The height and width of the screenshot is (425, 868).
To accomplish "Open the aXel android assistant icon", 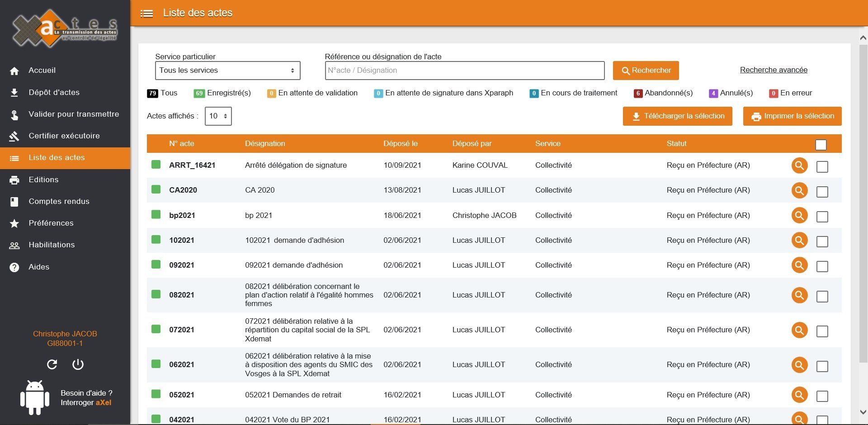I will (x=35, y=397).
